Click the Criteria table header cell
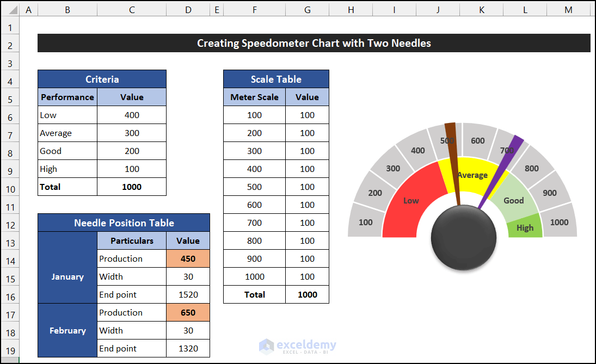596x364 pixels. [101, 79]
